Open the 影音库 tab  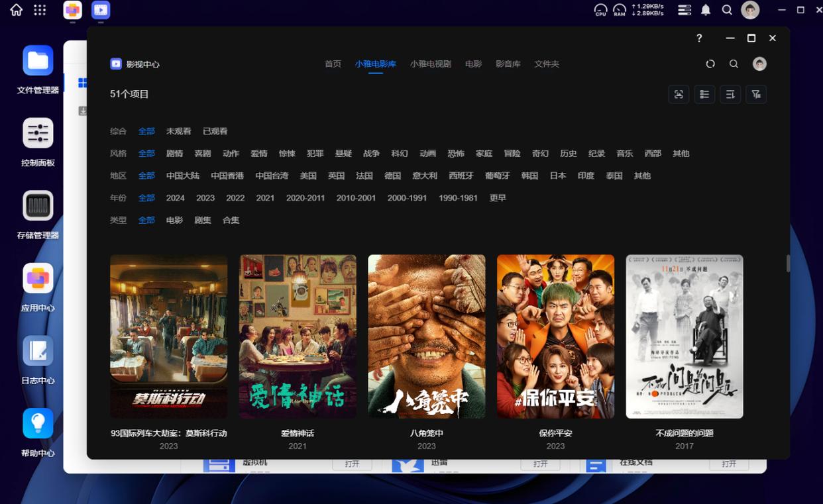tap(508, 64)
